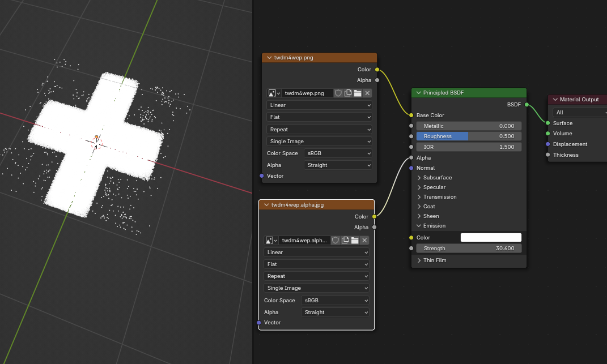Duplicate image datablock in twdm4wep.alpha.jpg node
Image resolution: width=607 pixels, height=364 pixels.
[345, 240]
